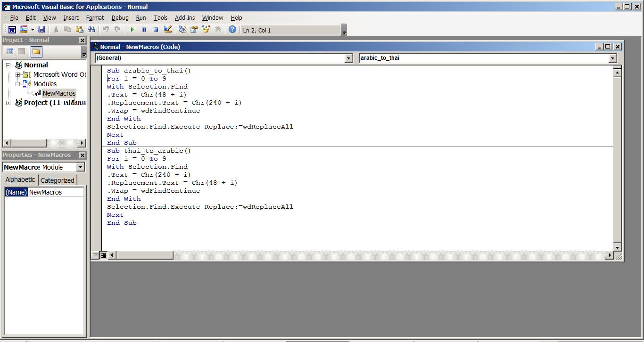Image resolution: width=644 pixels, height=342 pixels.
Task: Click Full Module View button
Action: coord(103,255)
